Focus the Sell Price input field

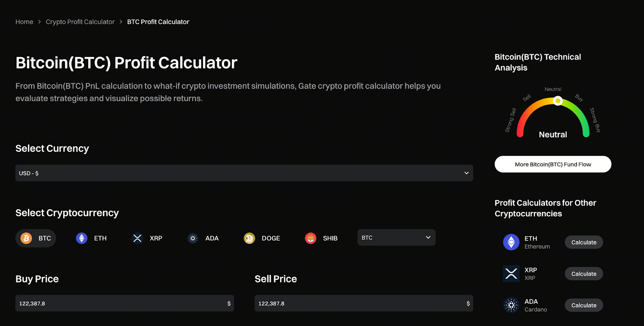pos(360,303)
